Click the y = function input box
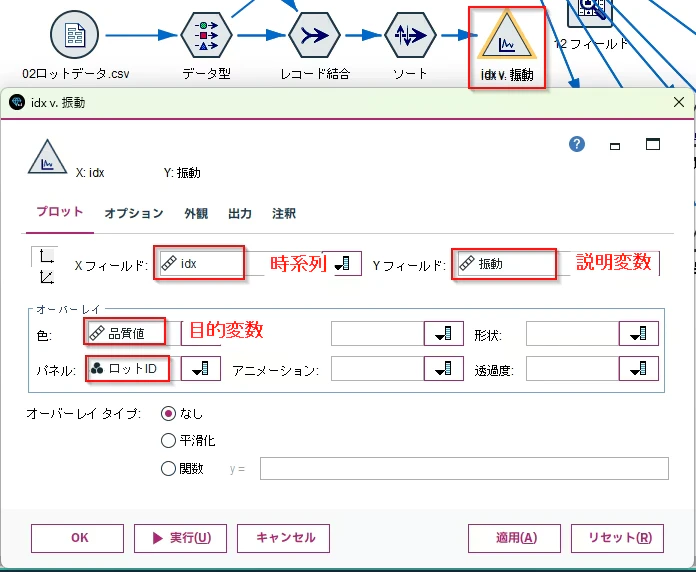 coord(464,469)
